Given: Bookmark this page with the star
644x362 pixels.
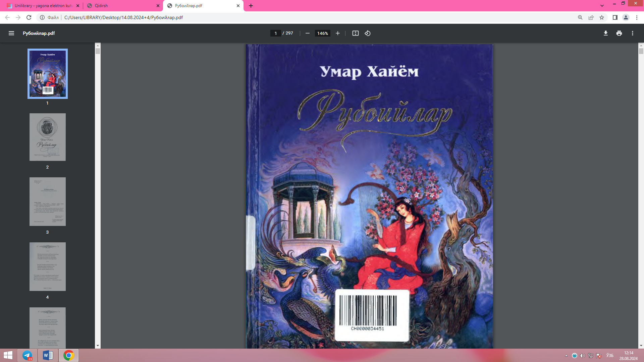Looking at the screenshot, I should [x=602, y=17].
